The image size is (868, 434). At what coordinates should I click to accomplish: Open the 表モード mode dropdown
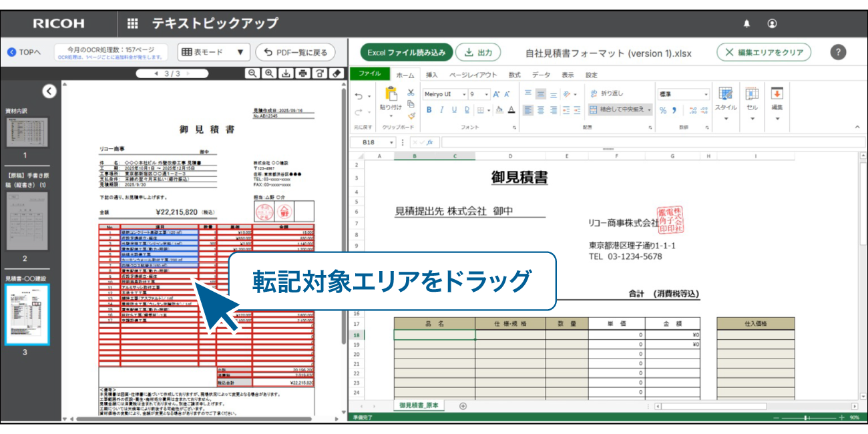[214, 52]
